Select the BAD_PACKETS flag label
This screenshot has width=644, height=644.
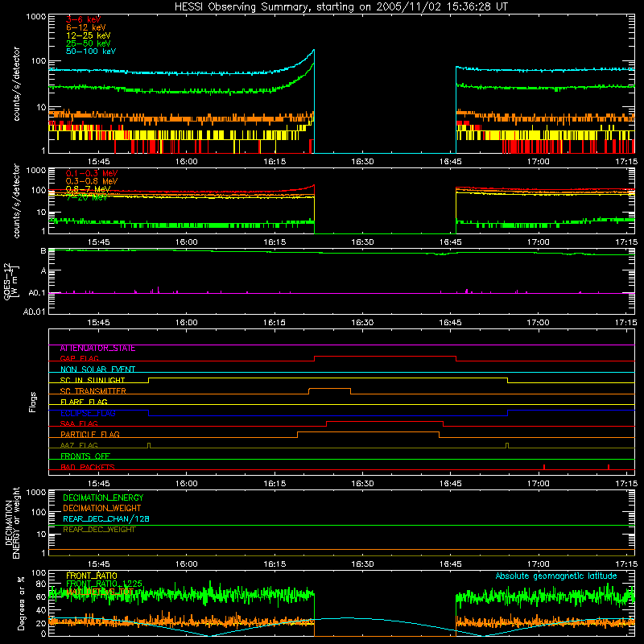pos(88,467)
